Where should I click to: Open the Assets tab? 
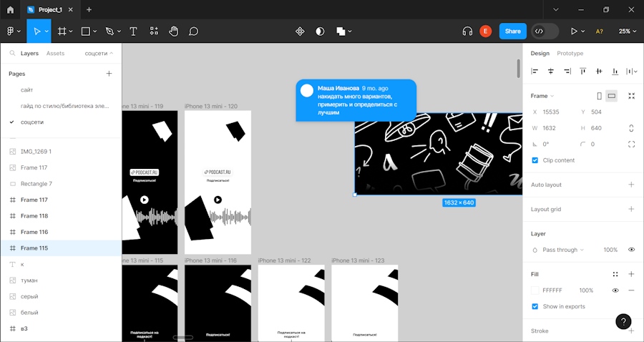[x=55, y=54]
